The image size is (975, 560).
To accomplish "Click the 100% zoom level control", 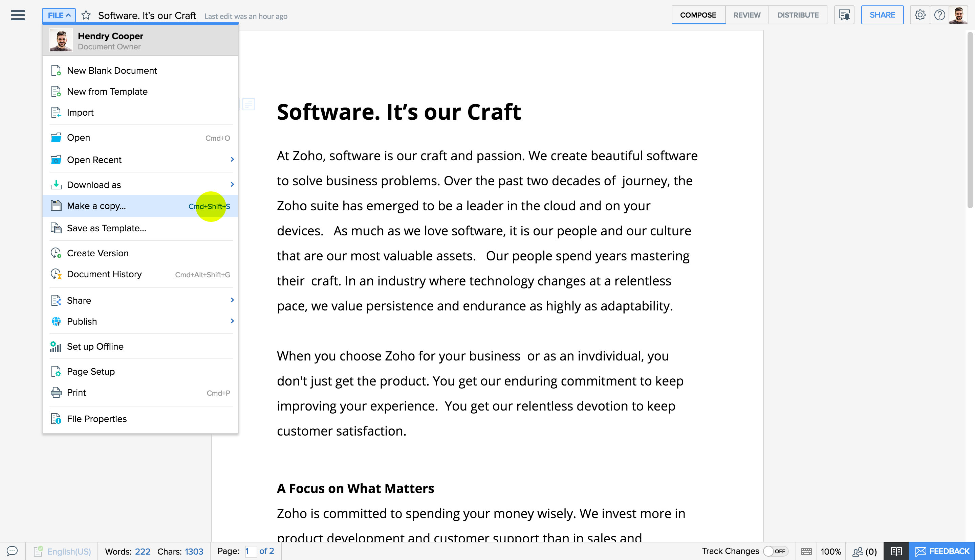I will (x=831, y=551).
